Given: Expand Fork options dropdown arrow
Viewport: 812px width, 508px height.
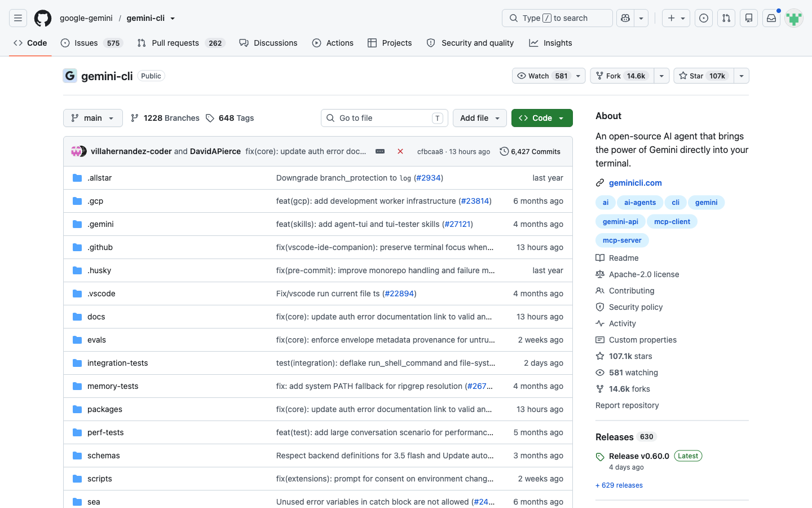Looking at the screenshot, I should 661,76.
